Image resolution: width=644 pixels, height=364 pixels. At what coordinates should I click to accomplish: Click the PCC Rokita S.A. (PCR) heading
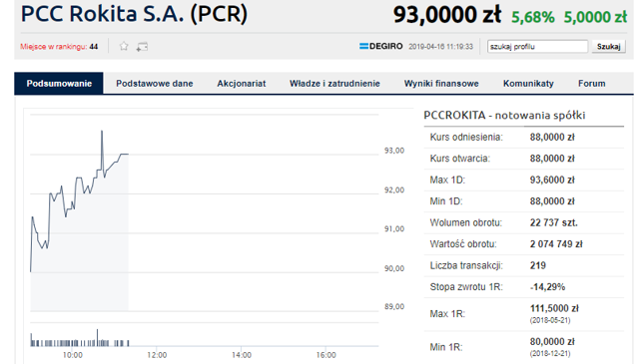tap(135, 14)
